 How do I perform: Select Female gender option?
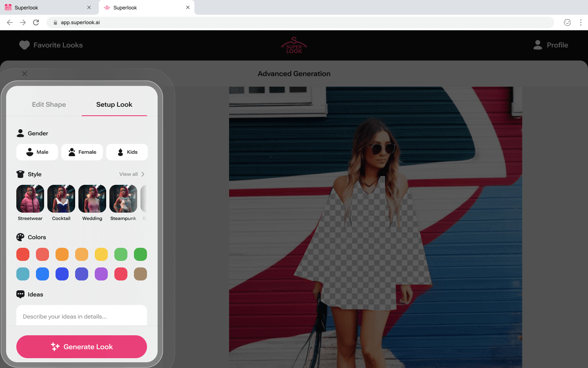pyautogui.click(x=82, y=152)
